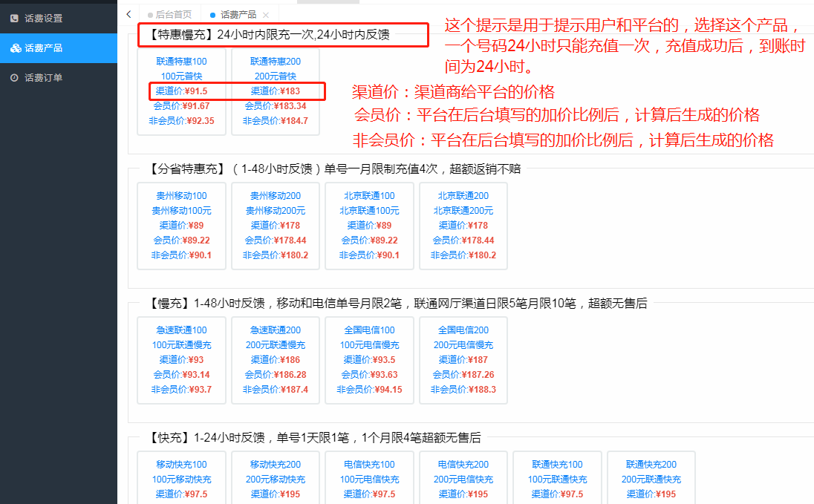
Task: Click 渠道价:¥93.5 in 全国电信100
Action: coord(369,360)
